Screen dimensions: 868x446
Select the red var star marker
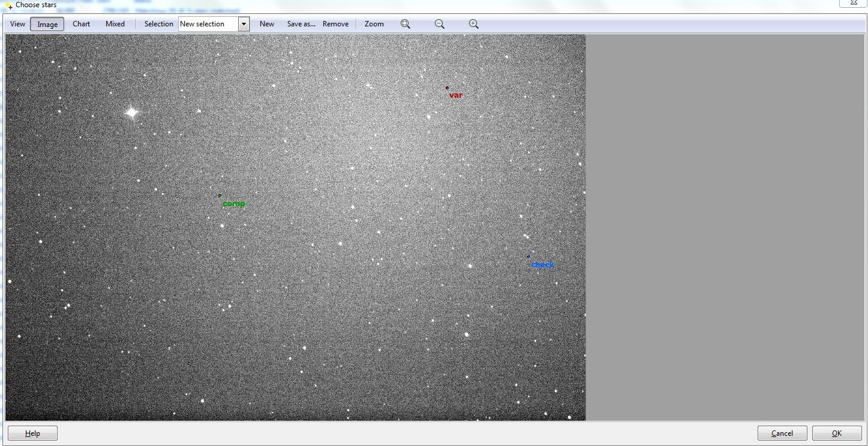click(x=447, y=88)
